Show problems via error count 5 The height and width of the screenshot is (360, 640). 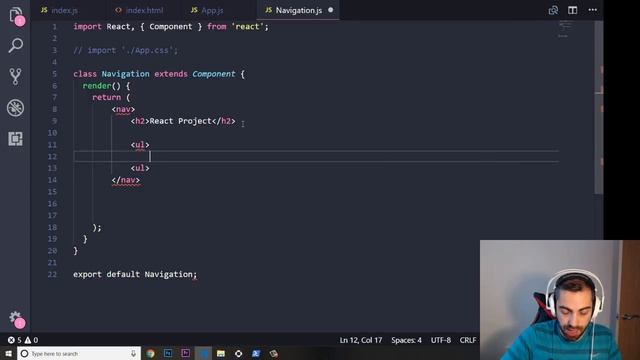[x=14, y=340]
